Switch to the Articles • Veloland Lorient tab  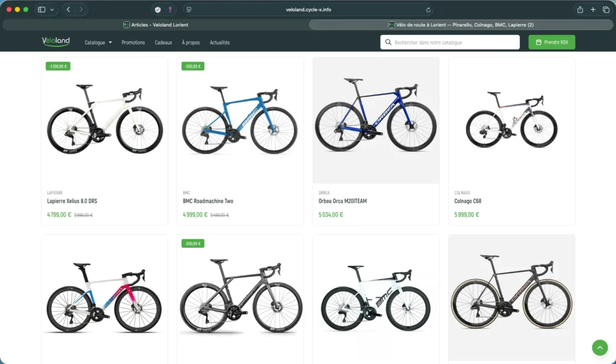pyautogui.click(x=156, y=25)
